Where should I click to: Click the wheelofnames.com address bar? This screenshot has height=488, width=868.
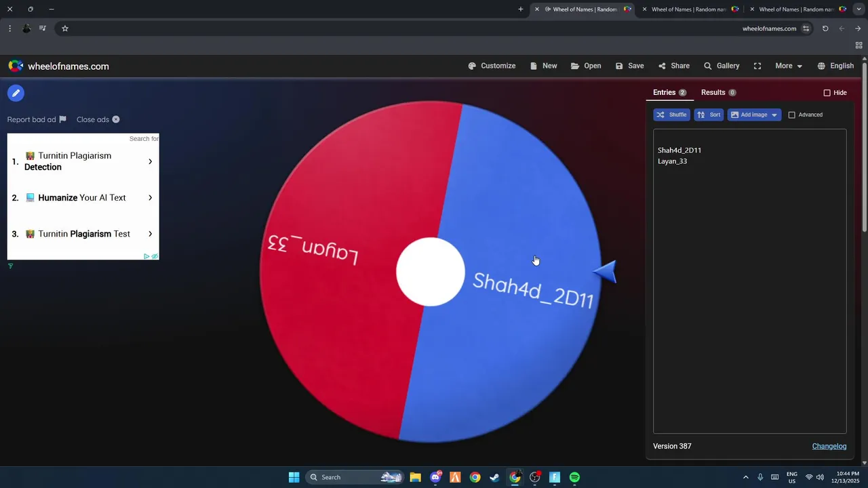coord(769,28)
